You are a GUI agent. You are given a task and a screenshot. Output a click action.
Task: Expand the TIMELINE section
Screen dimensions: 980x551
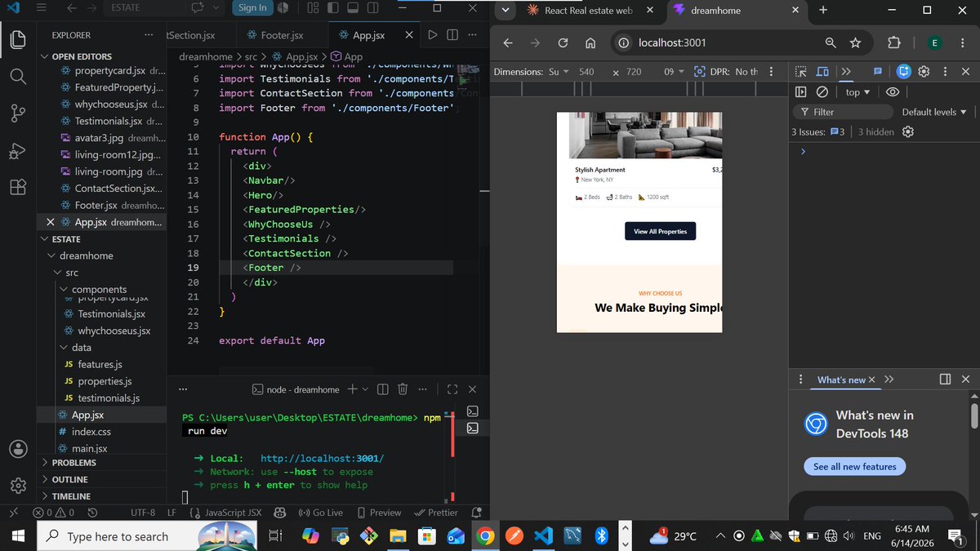(x=71, y=496)
